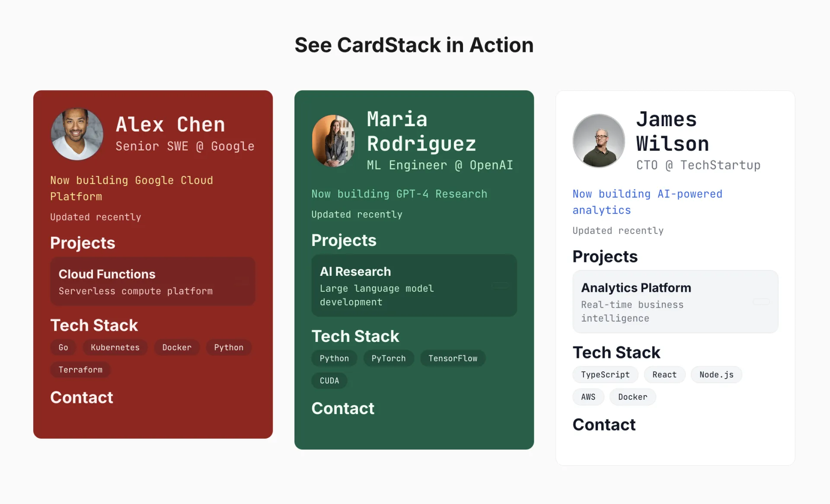Select the CUDA tag
Screen dimensions: 830x504
click(329, 381)
